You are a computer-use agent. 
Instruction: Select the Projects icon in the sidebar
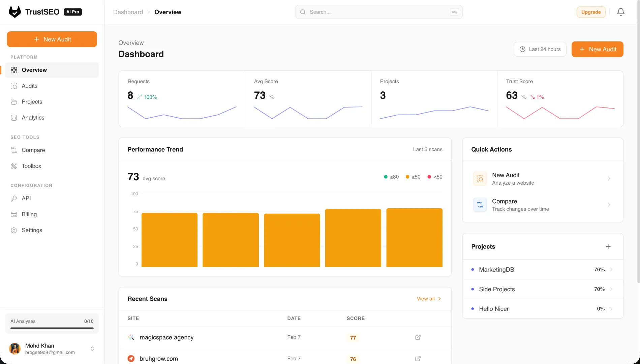[x=14, y=101]
